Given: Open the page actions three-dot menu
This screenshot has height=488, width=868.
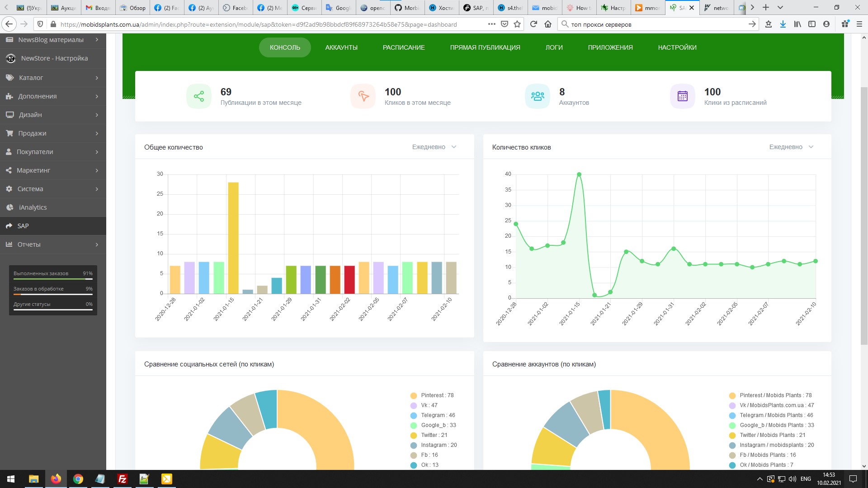Looking at the screenshot, I should click(x=492, y=24).
